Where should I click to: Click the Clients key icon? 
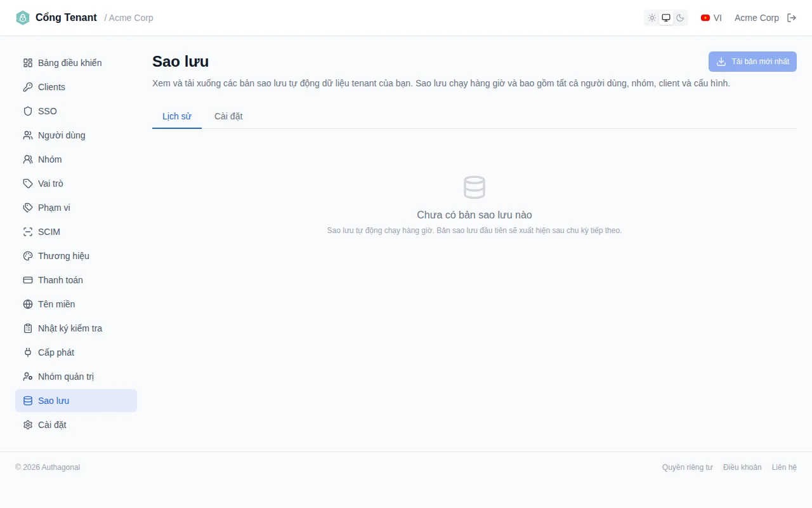pyautogui.click(x=28, y=87)
